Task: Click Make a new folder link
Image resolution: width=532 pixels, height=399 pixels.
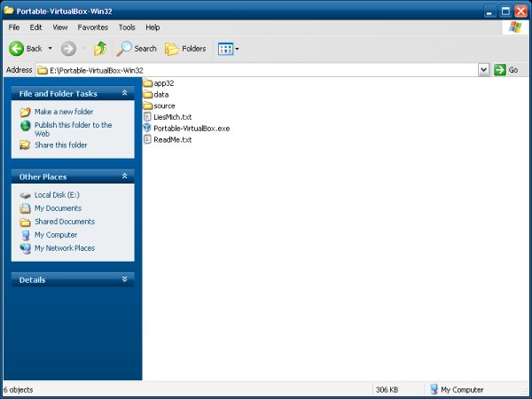Action: tap(64, 112)
